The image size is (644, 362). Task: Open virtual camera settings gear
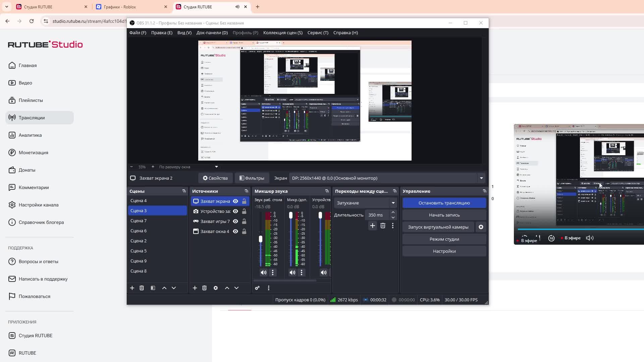click(481, 227)
